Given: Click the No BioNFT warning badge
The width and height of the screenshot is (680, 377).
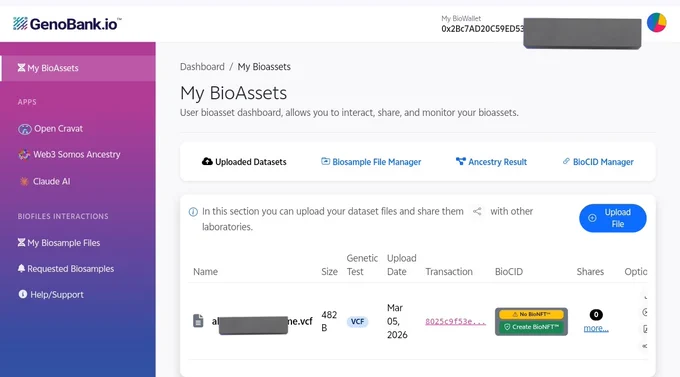Looking at the screenshot, I should click(x=531, y=314).
